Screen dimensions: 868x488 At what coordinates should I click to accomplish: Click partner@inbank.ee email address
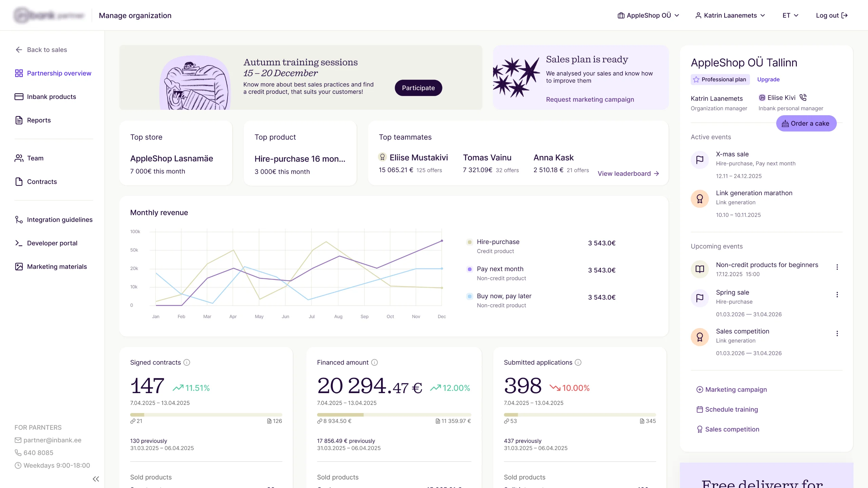[52, 440]
